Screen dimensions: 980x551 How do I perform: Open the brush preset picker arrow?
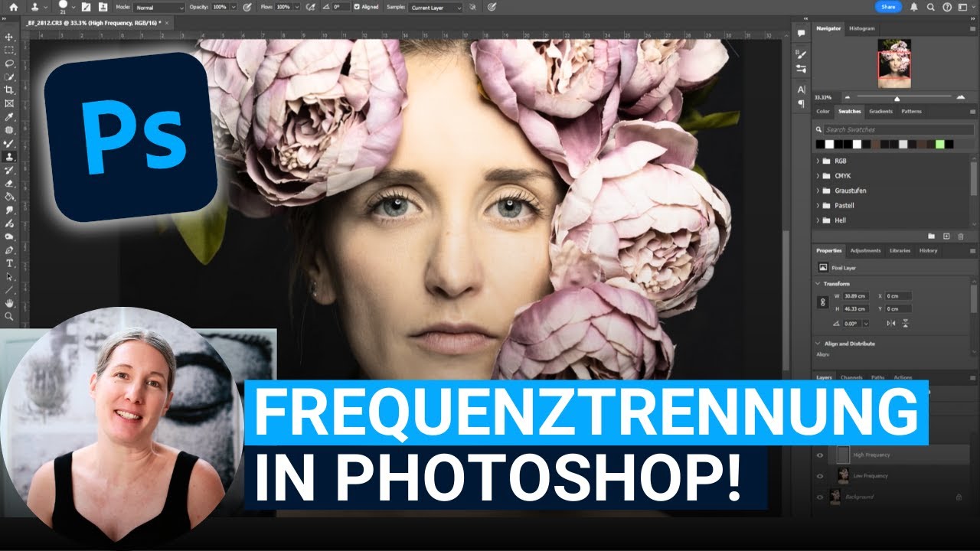tap(74, 7)
